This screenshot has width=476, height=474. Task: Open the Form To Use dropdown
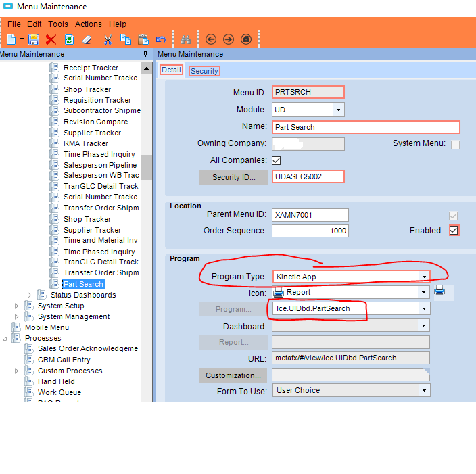[424, 390]
